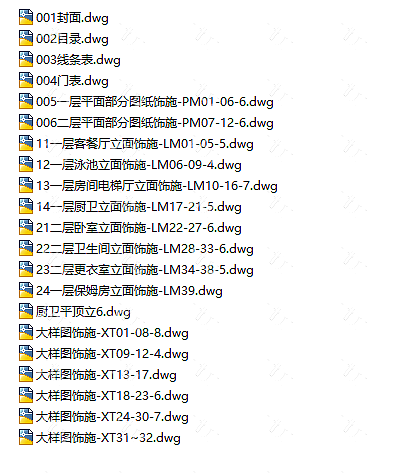Click the 002目录.dwg file icon

26,38
